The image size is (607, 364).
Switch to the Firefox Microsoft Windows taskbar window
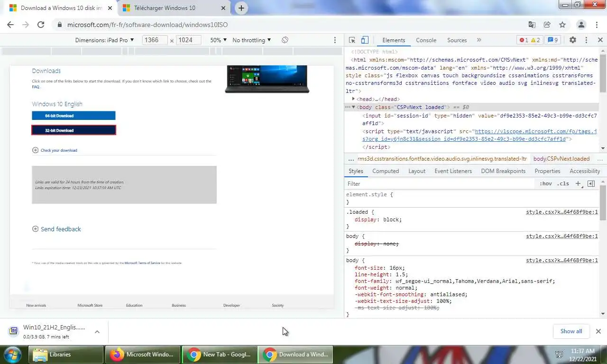click(x=143, y=355)
